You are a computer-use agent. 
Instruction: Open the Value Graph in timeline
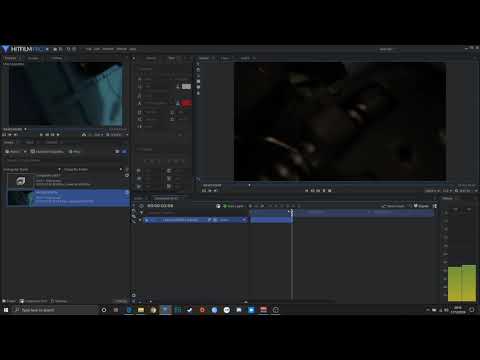coord(394,206)
